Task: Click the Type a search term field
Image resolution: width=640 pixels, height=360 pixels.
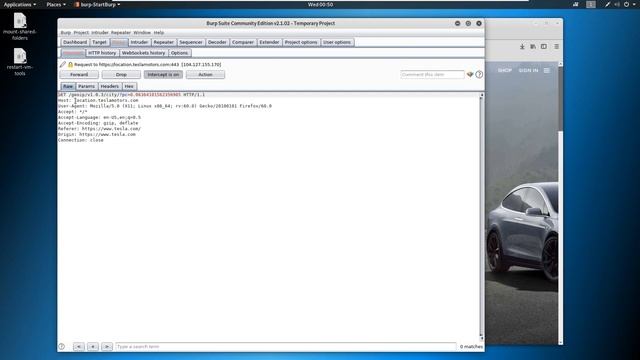Action: coord(286,347)
